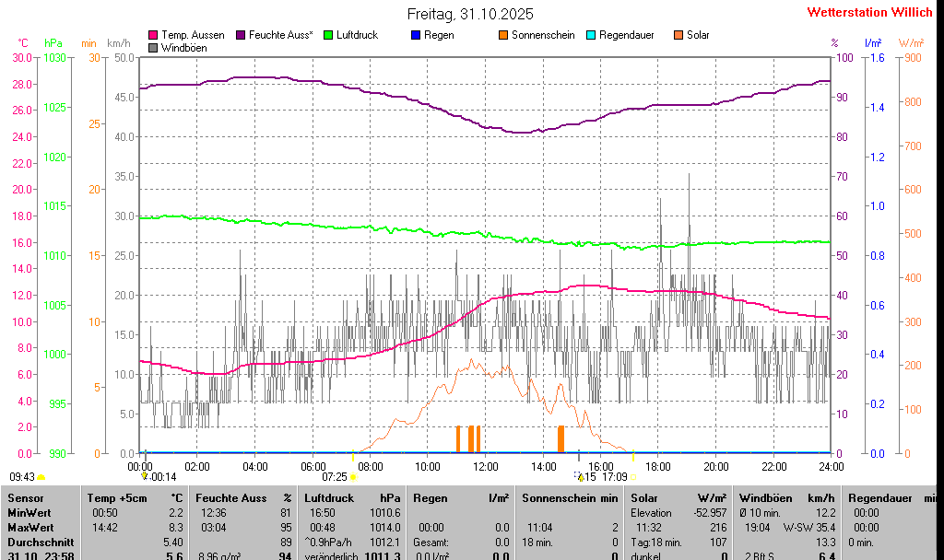
Task: Click the hPa axis unit label
Action: coord(53,43)
